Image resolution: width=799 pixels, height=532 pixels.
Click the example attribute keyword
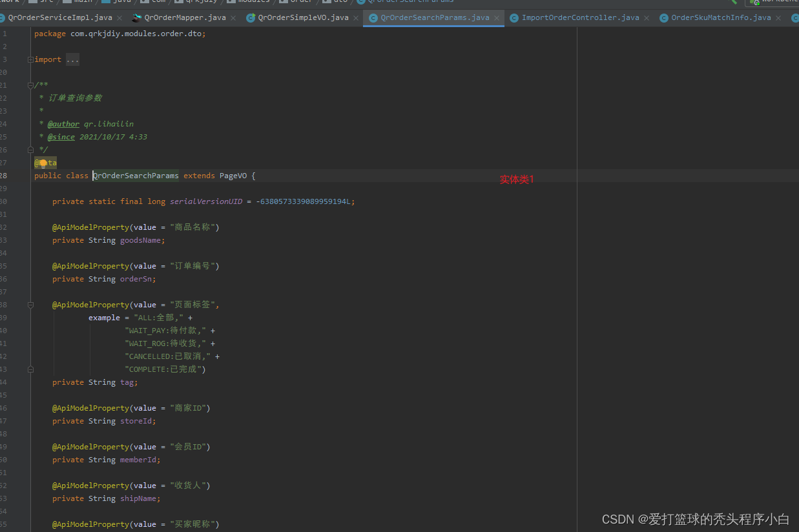coord(104,318)
